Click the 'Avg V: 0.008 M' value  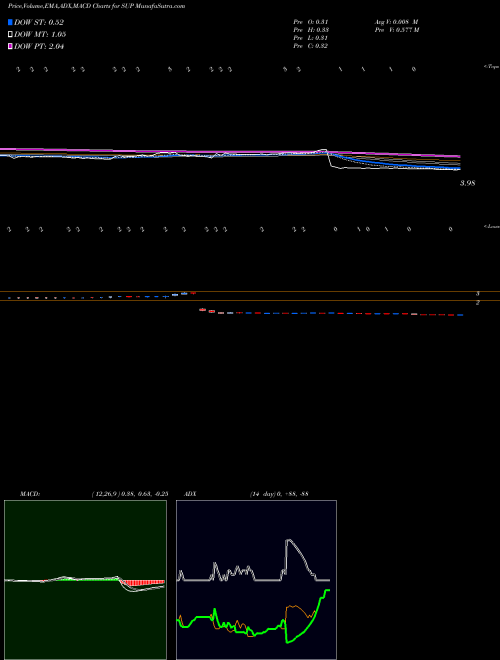click(396, 22)
